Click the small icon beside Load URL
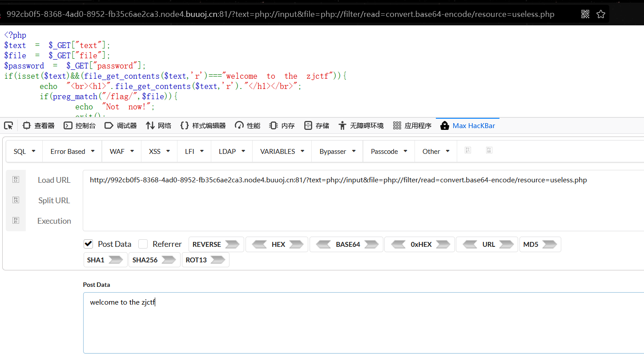Viewport: 644px width, 354px height. [16, 180]
